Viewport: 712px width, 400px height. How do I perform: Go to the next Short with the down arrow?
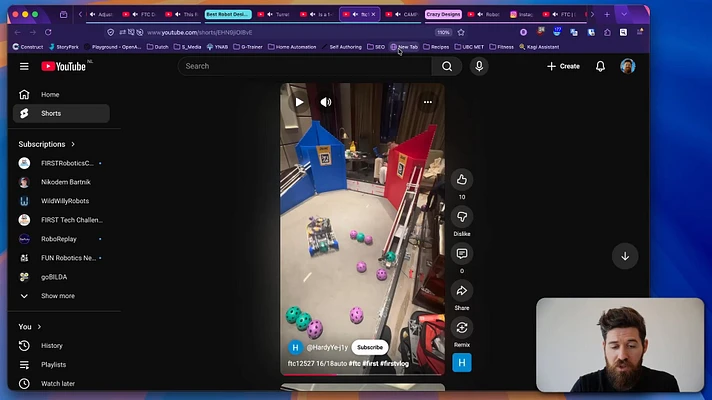(x=625, y=257)
